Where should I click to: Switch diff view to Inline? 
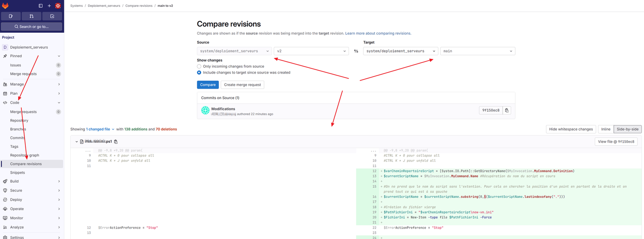[x=605, y=129]
